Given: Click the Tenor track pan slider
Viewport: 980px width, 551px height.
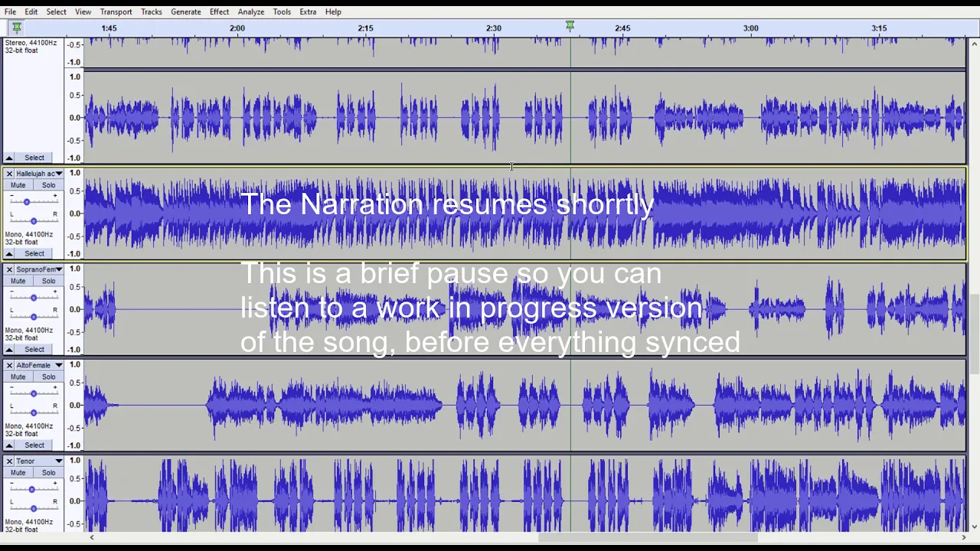Looking at the screenshot, I should [x=33, y=507].
